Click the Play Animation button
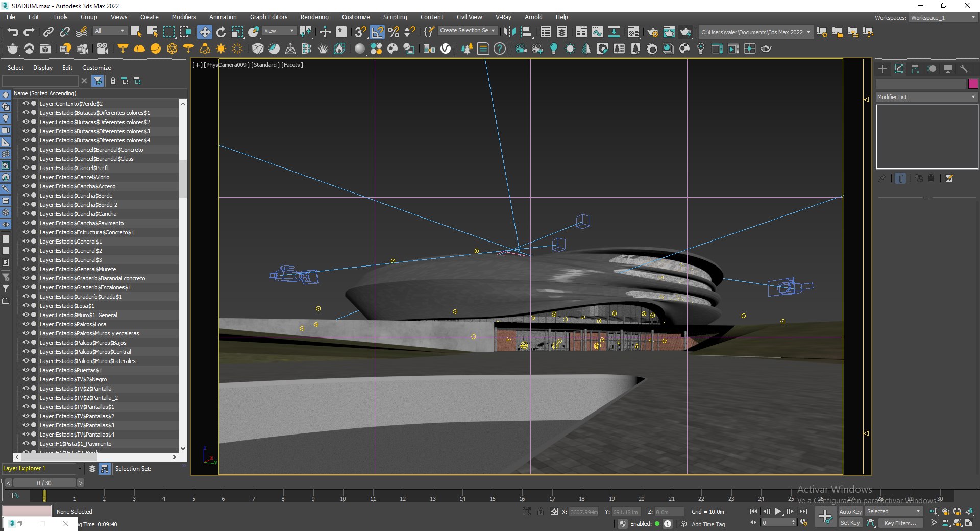Screen dimensions: 980x531 [x=778, y=511]
